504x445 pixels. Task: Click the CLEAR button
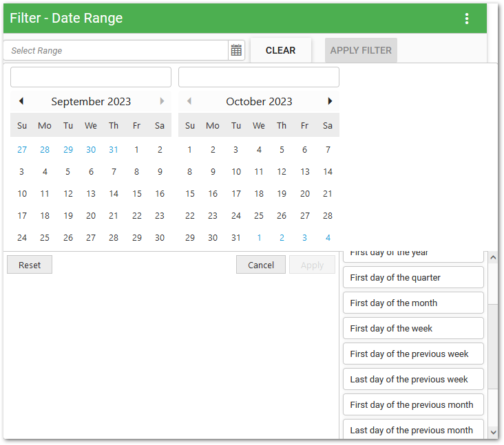click(x=281, y=50)
